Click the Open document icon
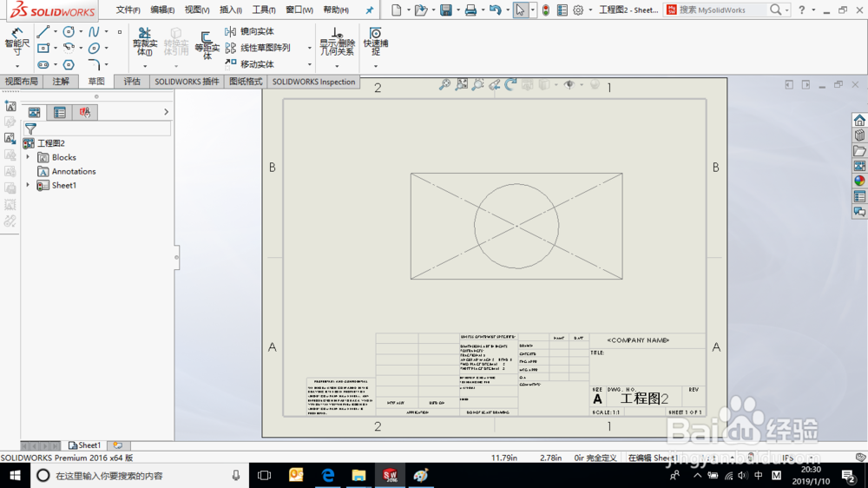Viewport: 868px width, 488px height. (421, 10)
